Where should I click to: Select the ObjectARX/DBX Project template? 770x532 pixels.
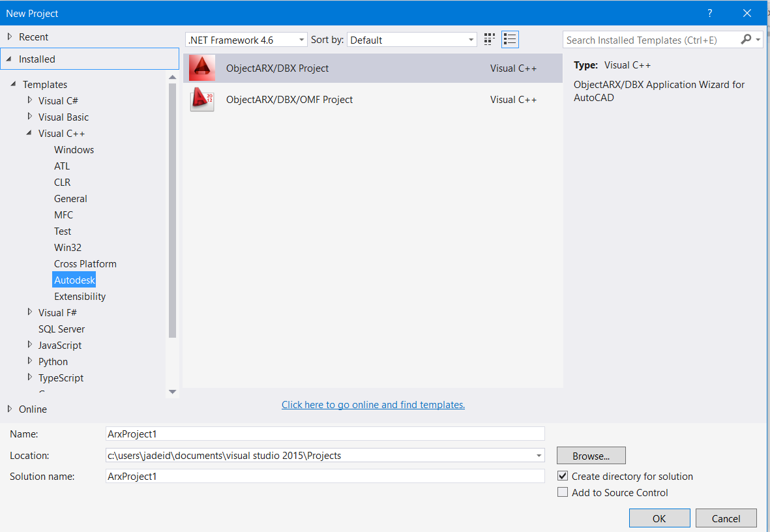277,68
